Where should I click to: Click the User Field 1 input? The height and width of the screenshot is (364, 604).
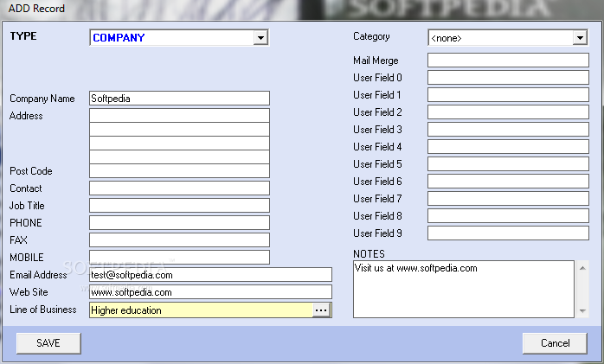coord(508,94)
